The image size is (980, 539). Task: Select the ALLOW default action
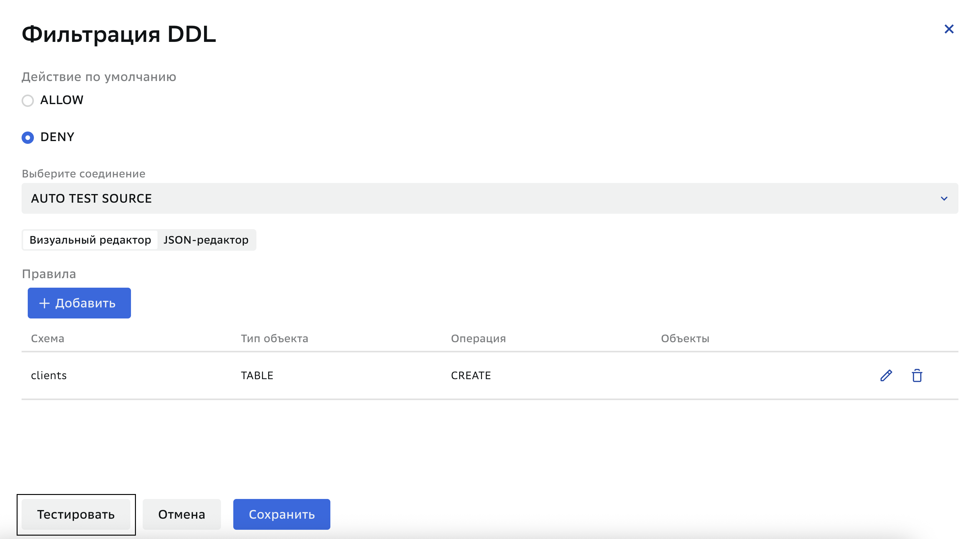click(x=28, y=101)
